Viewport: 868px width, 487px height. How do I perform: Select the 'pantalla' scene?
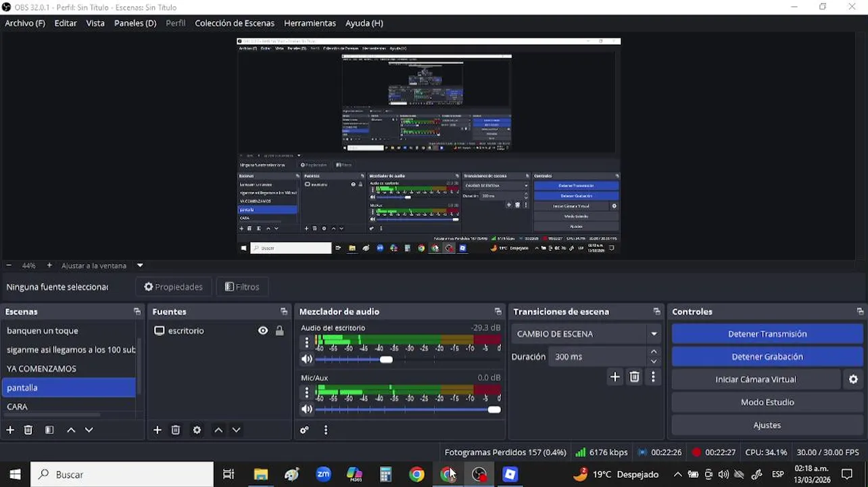pos(69,388)
